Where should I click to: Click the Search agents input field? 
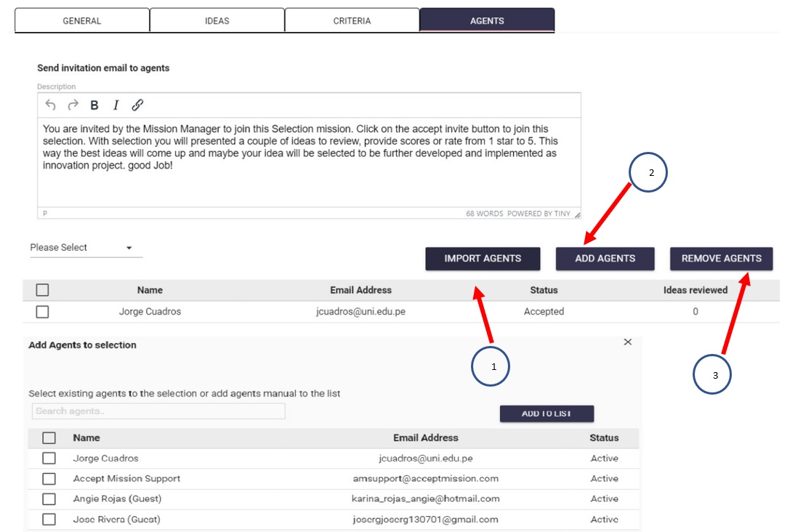point(158,411)
